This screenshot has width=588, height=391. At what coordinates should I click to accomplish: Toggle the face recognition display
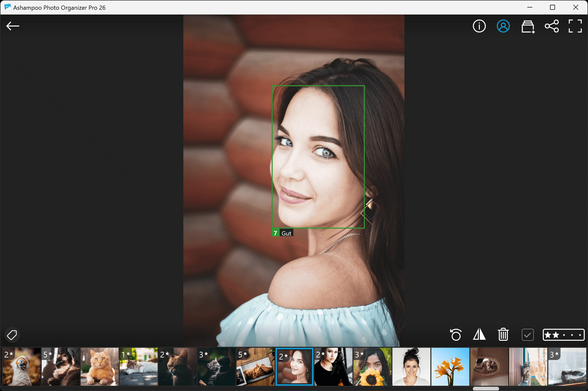tap(503, 26)
